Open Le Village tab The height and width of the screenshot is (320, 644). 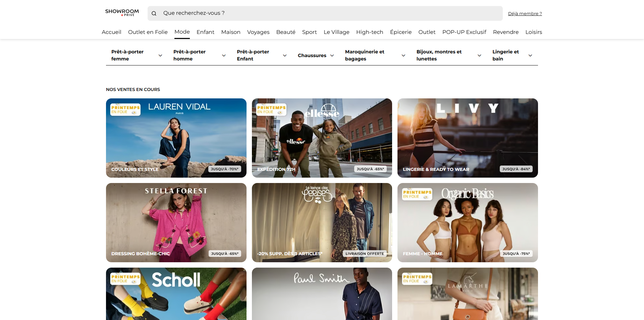click(x=336, y=32)
